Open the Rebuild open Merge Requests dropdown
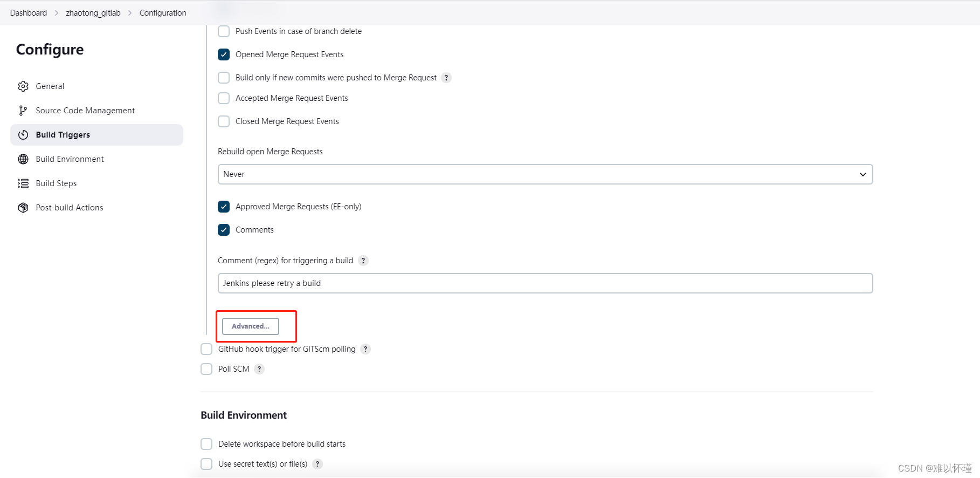Viewport: 980px width, 478px height. [x=545, y=174]
